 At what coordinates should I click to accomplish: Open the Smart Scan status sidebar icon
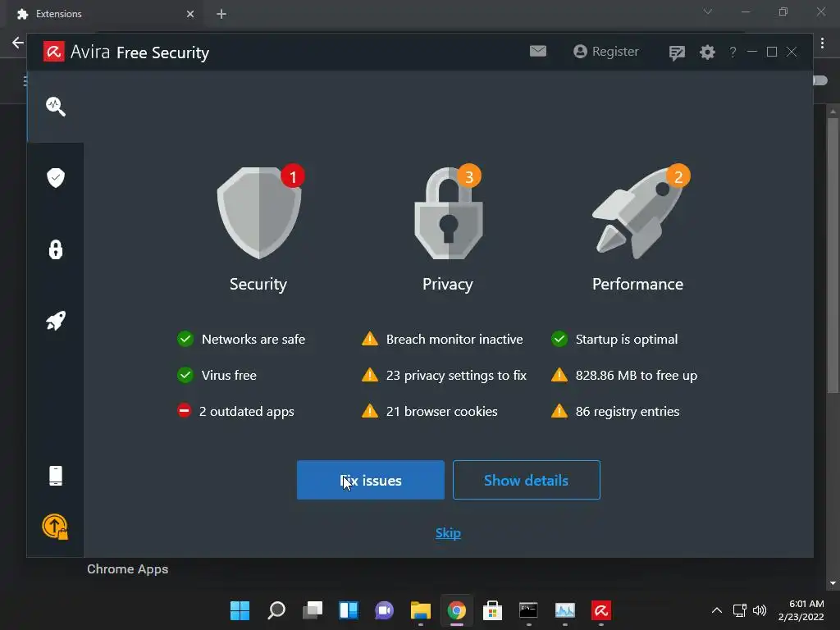click(x=56, y=107)
